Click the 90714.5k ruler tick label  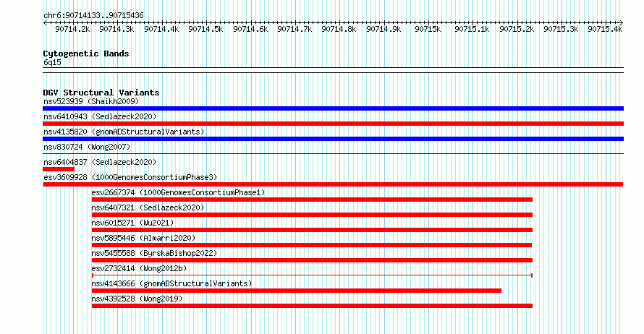point(206,29)
